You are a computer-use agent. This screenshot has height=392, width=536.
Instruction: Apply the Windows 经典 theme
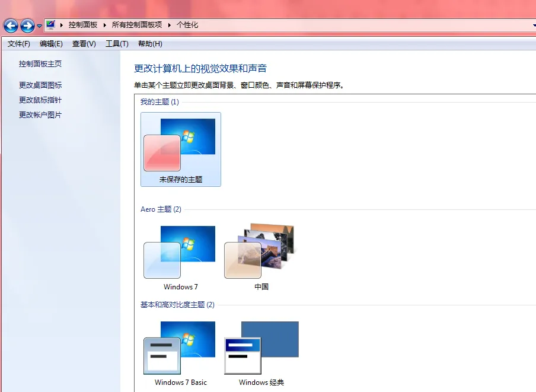[261, 347]
